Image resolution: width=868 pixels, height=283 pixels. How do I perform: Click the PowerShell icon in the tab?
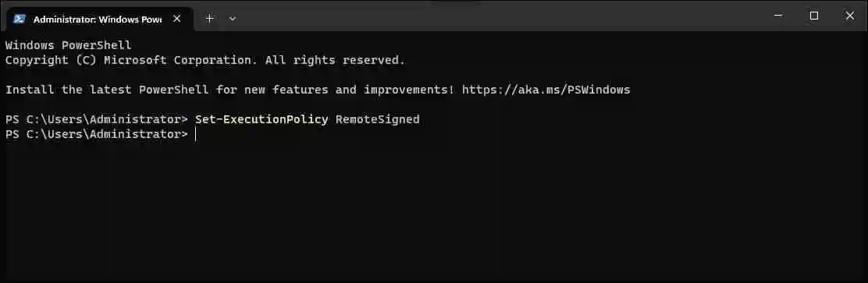click(x=20, y=19)
